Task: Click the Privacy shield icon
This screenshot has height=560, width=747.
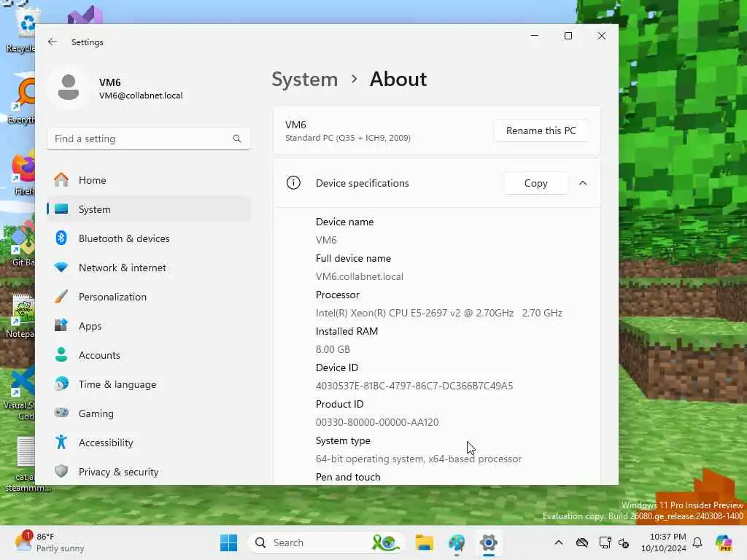Action: pos(61,471)
